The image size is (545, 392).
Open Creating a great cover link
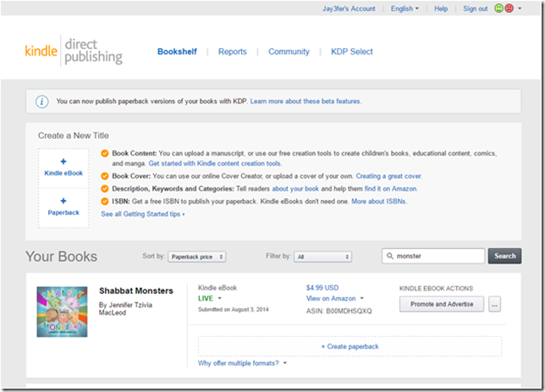pos(389,176)
